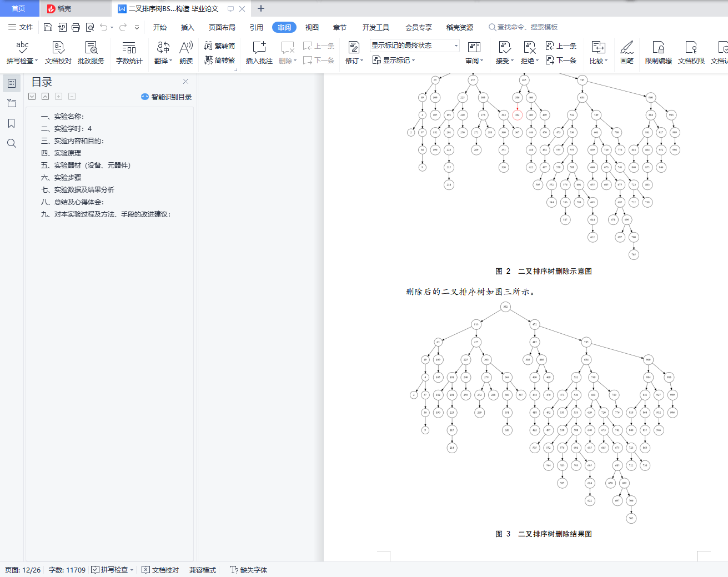Click 智能识别目录 in the outline panel
This screenshot has height=577, width=728.
[167, 97]
